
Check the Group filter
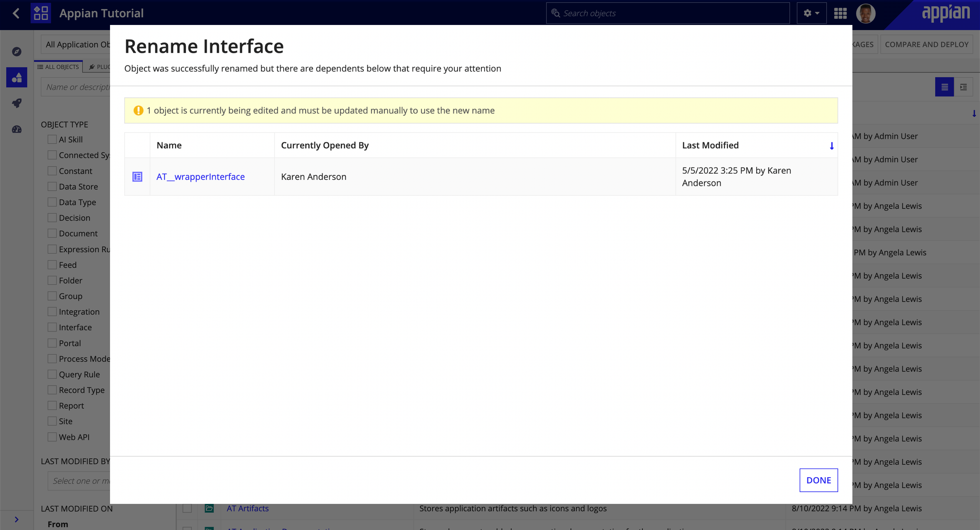click(52, 296)
